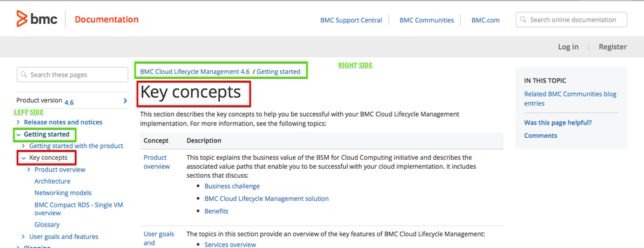This screenshot has height=248, width=644.
Task: Focus the Search these pages box
Action: (72, 75)
